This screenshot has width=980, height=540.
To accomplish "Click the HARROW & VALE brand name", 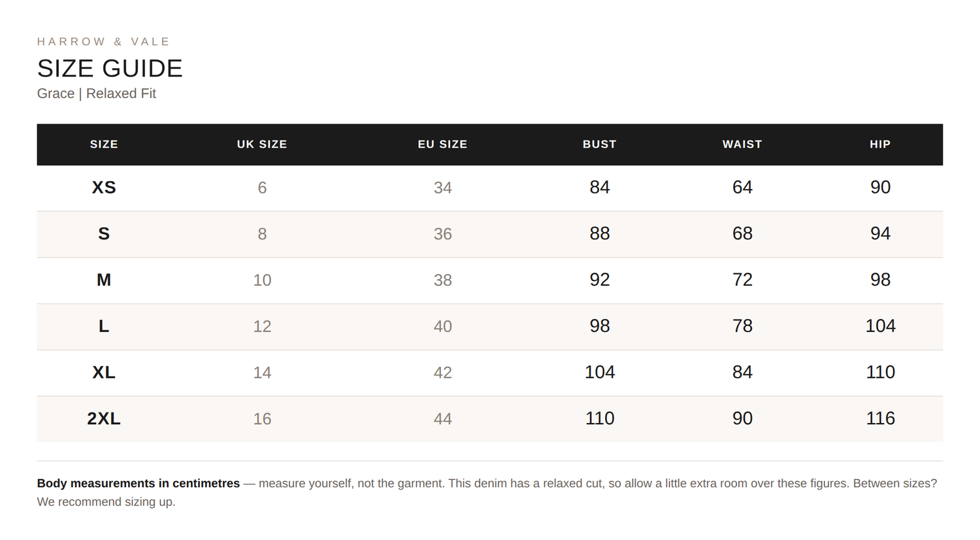I will point(103,42).
